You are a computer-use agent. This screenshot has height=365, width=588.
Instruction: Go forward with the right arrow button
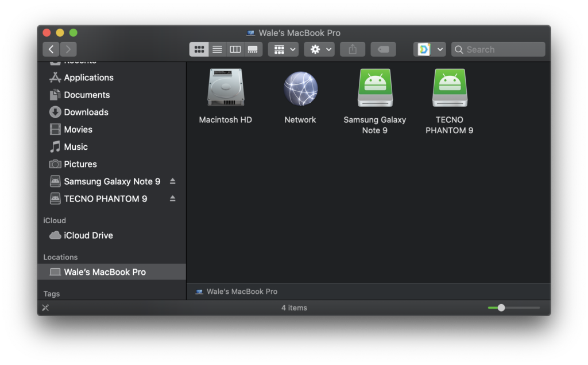68,49
